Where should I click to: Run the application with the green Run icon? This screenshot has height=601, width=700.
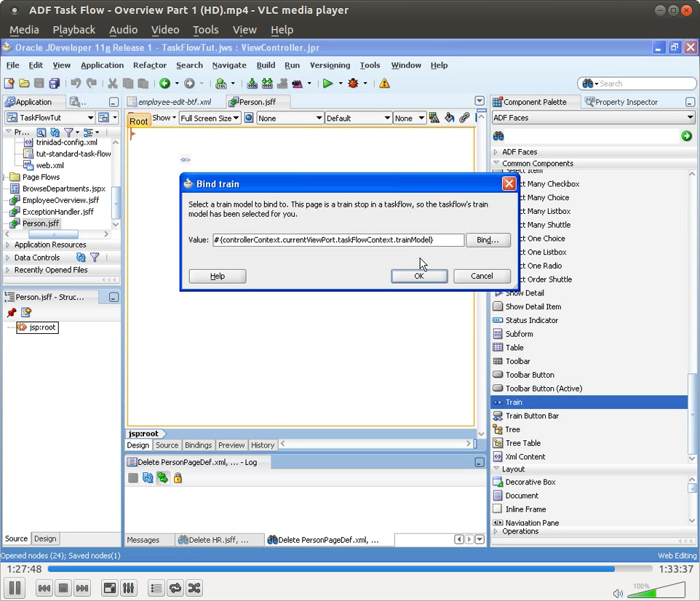tap(328, 83)
